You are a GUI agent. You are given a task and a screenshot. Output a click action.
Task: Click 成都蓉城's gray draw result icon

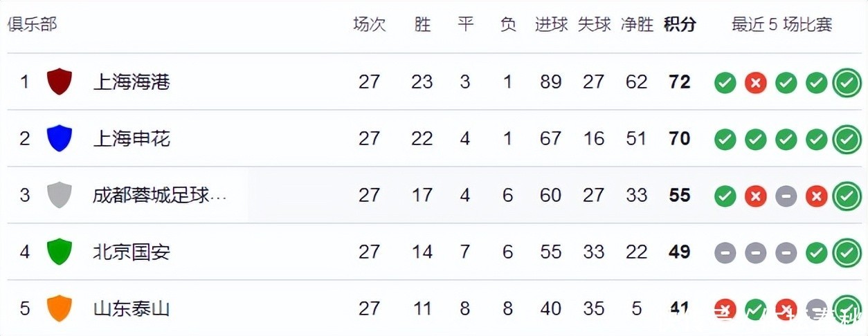pyautogui.click(x=786, y=196)
